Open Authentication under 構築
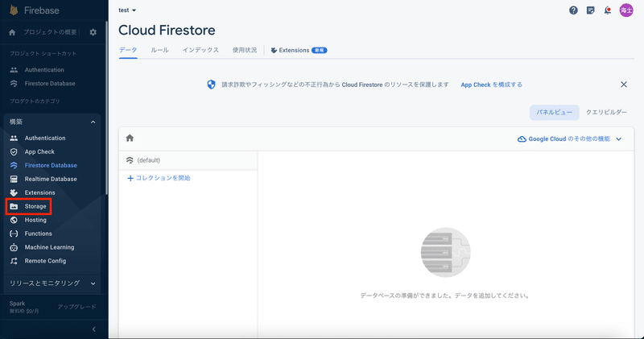The height and width of the screenshot is (339, 644). tap(45, 138)
